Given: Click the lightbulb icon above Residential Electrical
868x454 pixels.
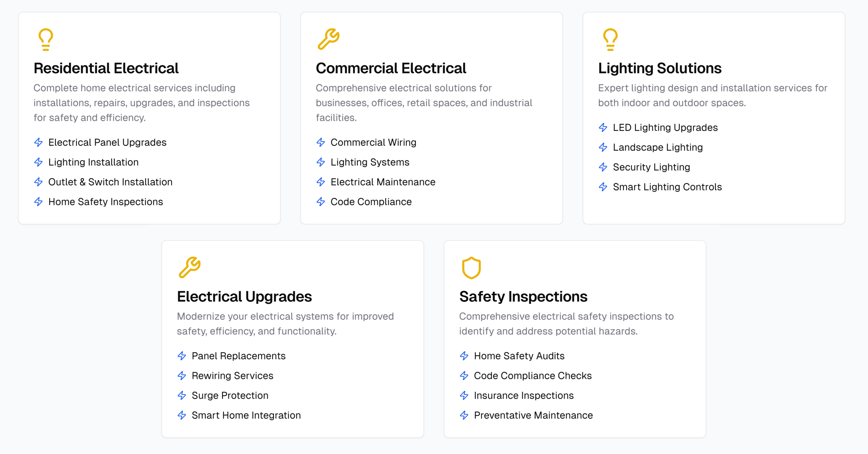Looking at the screenshot, I should (x=46, y=39).
